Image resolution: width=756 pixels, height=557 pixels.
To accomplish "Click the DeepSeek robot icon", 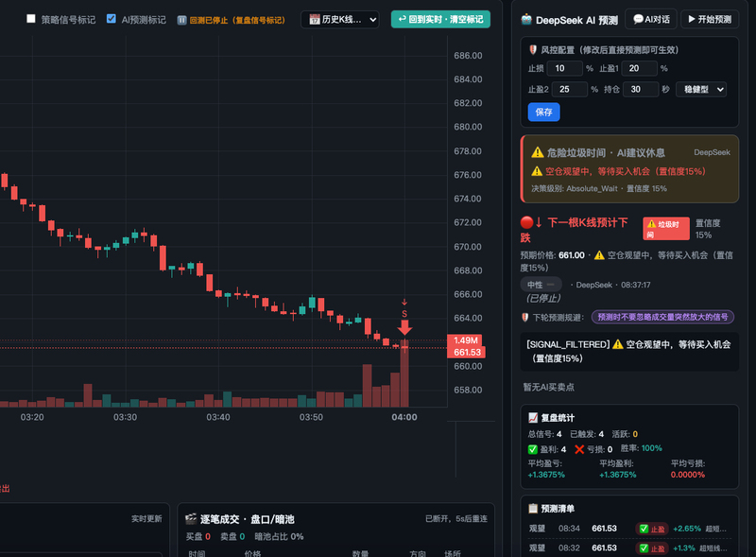I will (526, 20).
